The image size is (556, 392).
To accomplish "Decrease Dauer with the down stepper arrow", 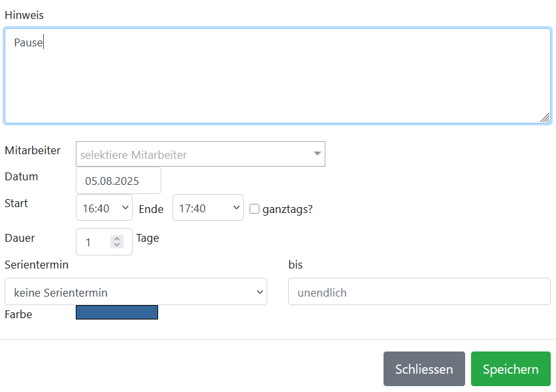I will pyautogui.click(x=117, y=245).
